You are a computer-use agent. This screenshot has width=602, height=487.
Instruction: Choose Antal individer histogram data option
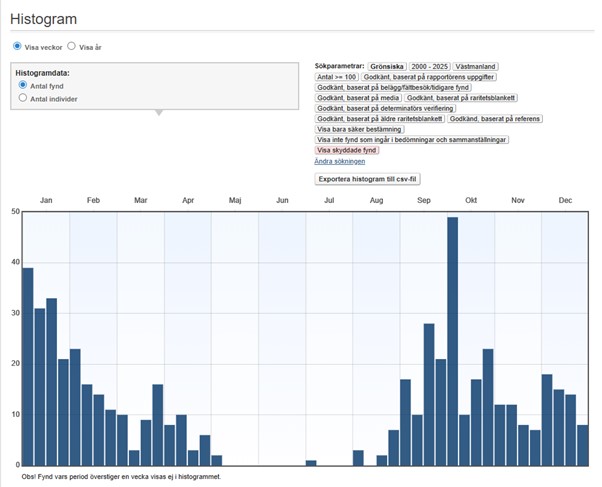click(x=23, y=98)
